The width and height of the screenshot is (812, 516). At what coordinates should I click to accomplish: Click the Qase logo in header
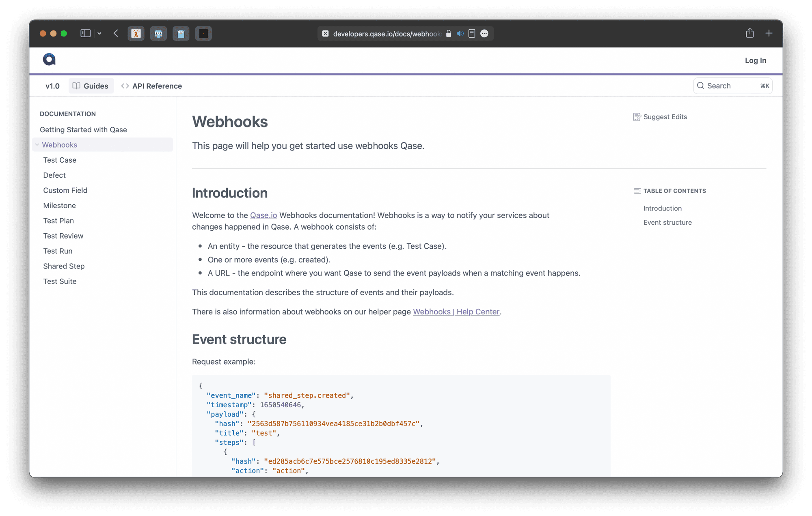pyautogui.click(x=49, y=60)
